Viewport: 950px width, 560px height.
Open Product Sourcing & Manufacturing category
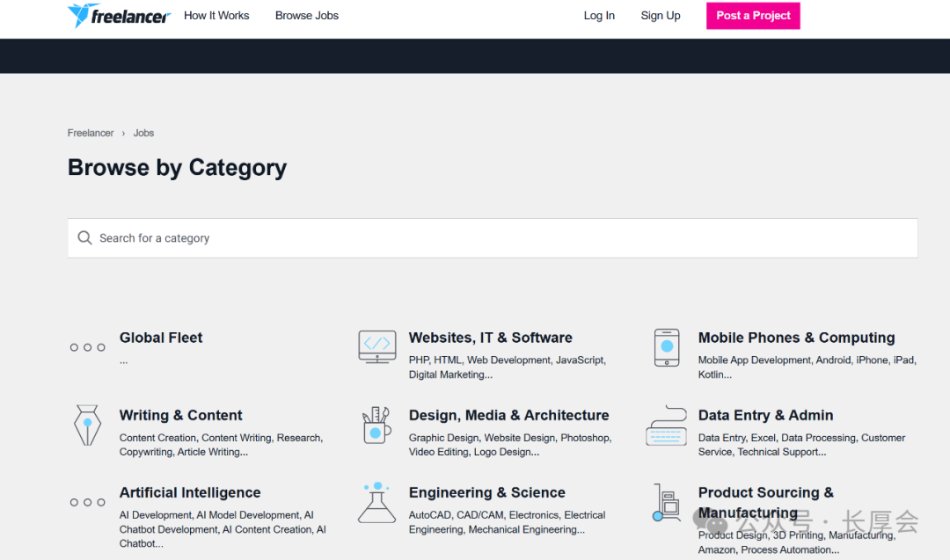766,503
